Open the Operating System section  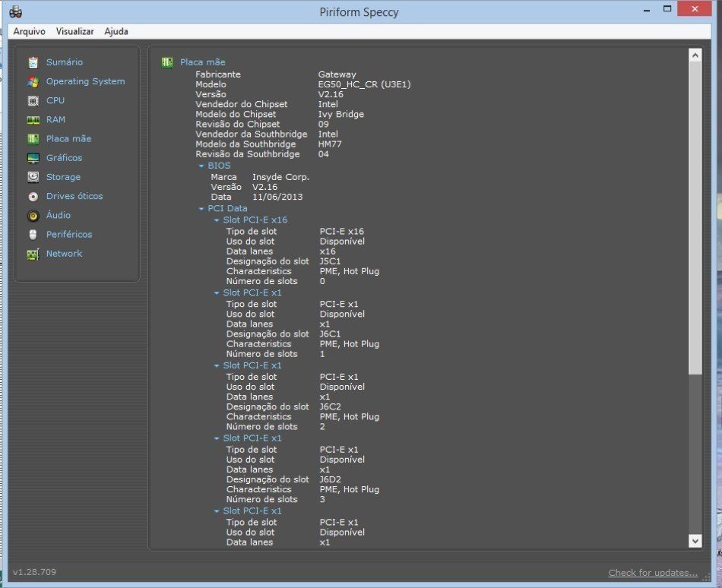85,81
